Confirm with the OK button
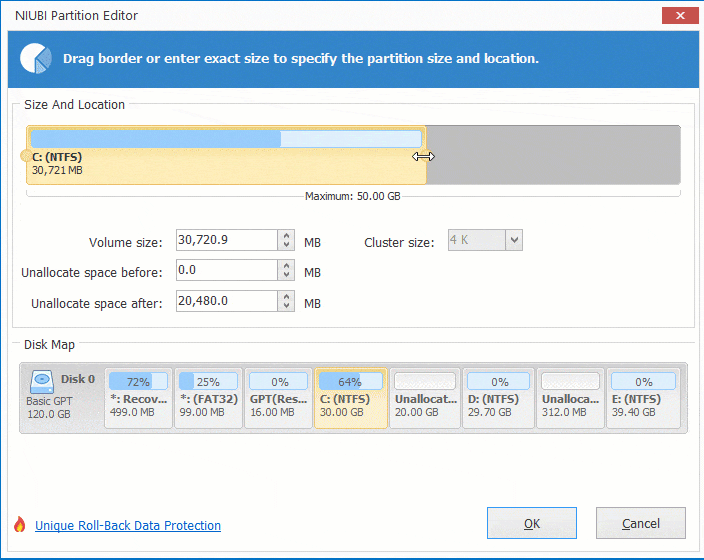Screen dimensions: 704x560 (532, 523)
